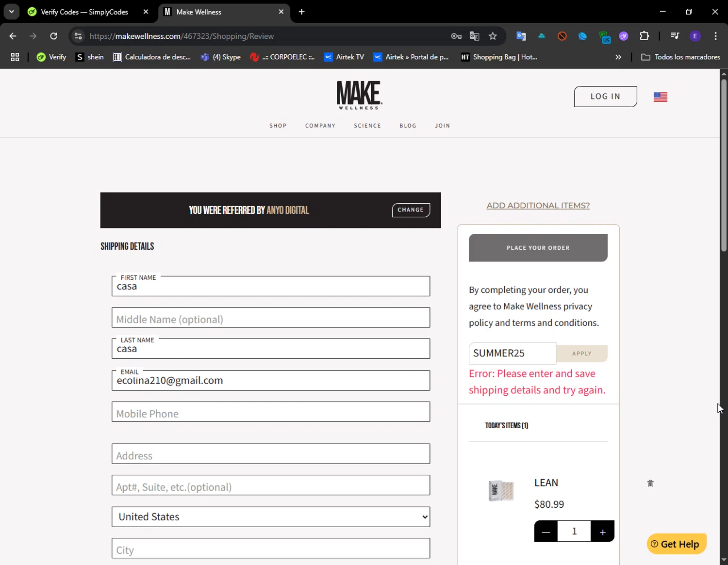
Task: Click PLACE YOUR ORDER button
Action: pos(538,248)
